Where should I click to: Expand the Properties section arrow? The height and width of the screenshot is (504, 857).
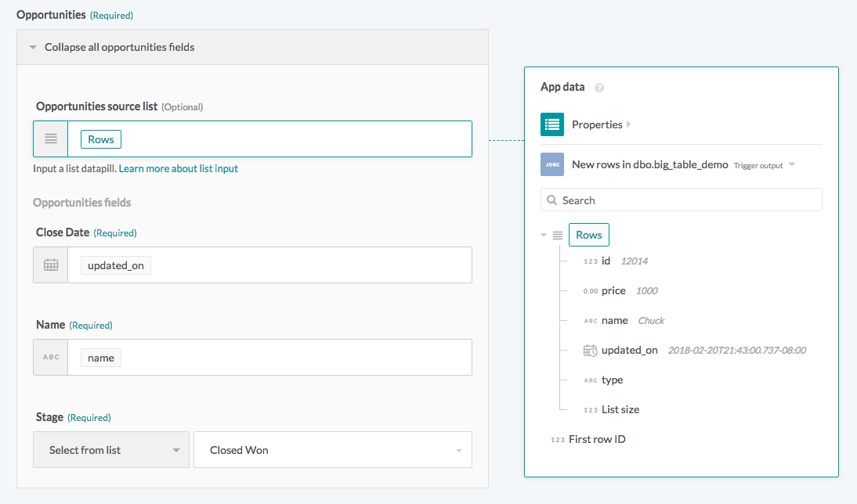[629, 124]
